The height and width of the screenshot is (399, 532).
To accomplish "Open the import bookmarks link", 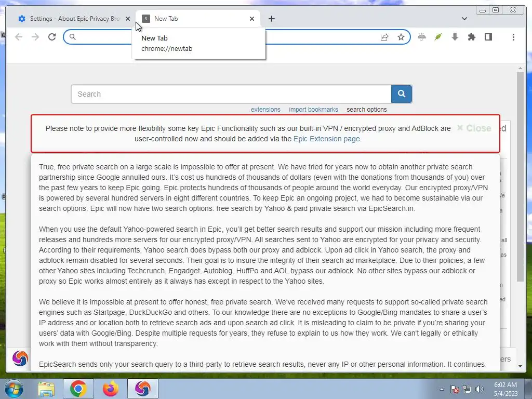I will pos(313,110).
